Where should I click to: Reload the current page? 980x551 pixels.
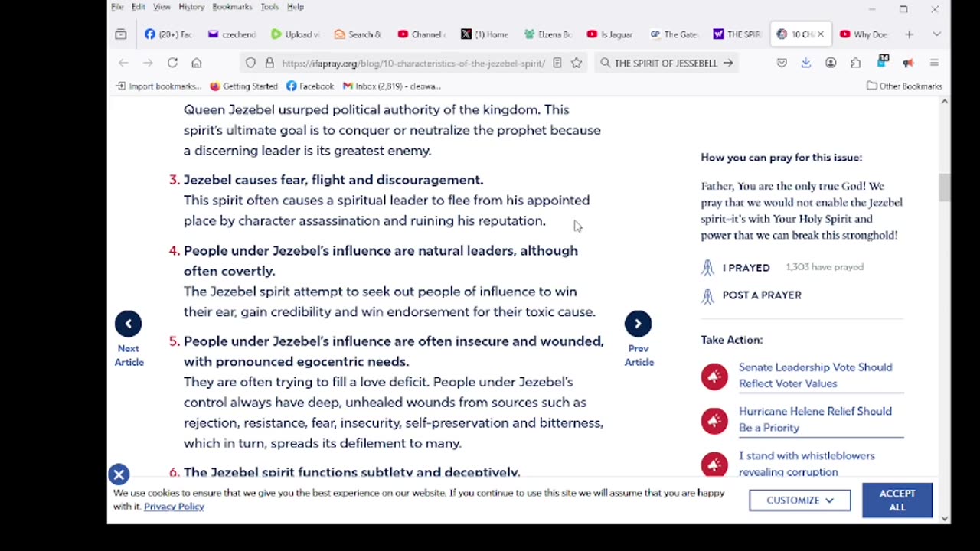pyautogui.click(x=172, y=63)
